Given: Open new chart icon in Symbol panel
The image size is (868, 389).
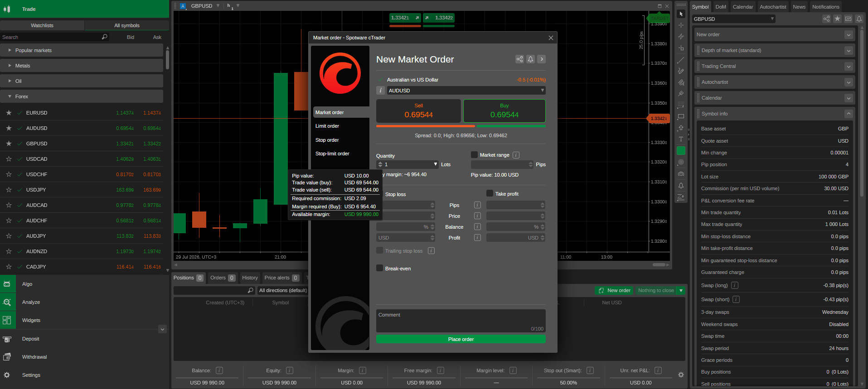Looking at the screenshot, I should pyautogui.click(x=848, y=19).
